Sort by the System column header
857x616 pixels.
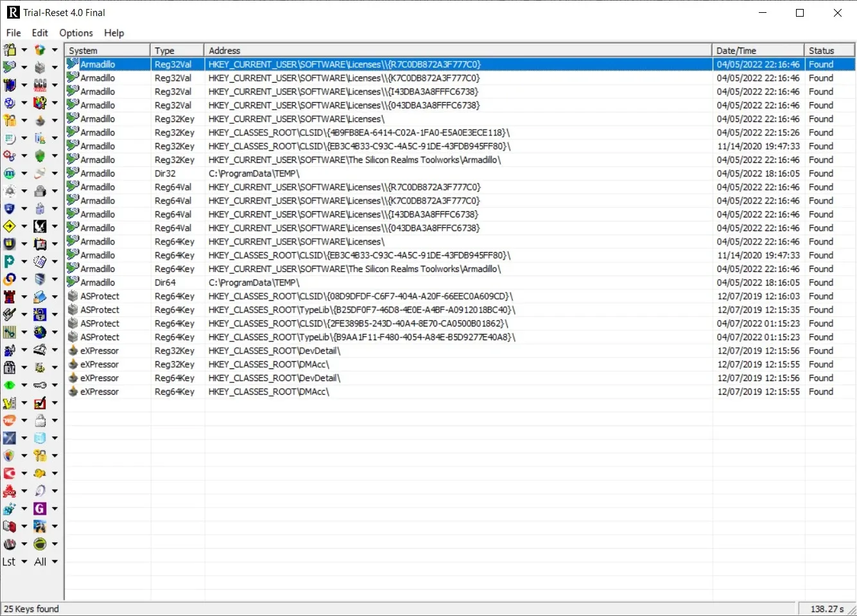(x=107, y=50)
